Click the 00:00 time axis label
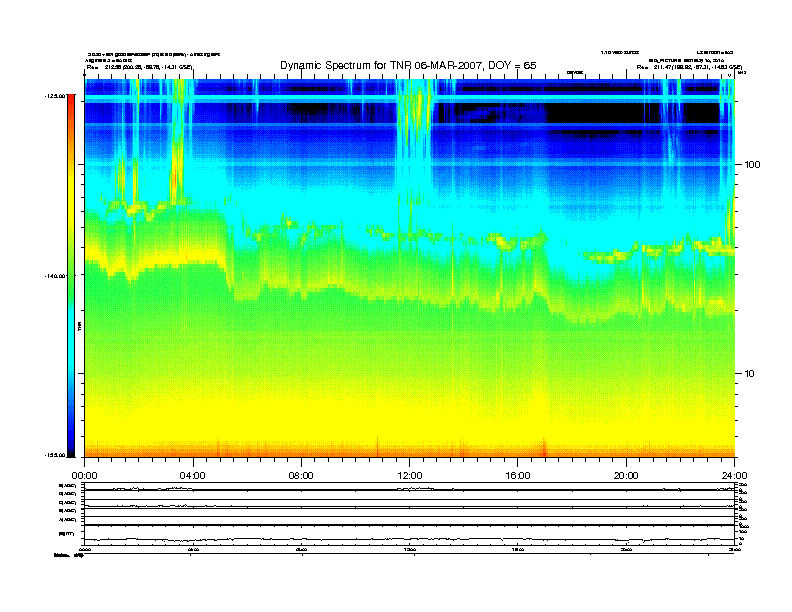 [84, 476]
